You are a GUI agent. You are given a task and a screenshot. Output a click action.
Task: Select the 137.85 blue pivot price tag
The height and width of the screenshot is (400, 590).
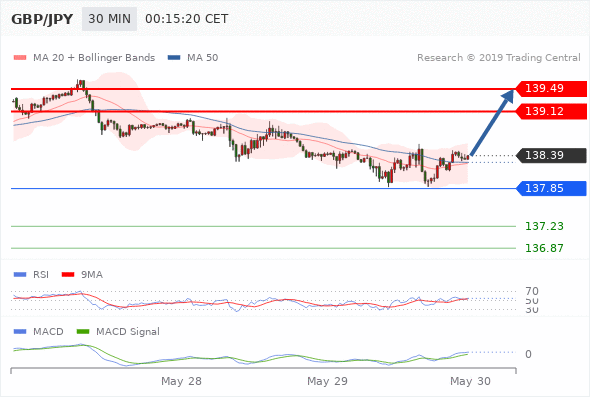point(550,188)
